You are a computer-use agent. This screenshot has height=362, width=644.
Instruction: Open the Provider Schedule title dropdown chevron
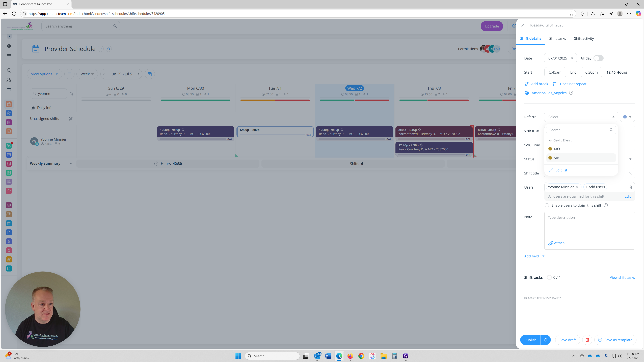coord(100,49)
